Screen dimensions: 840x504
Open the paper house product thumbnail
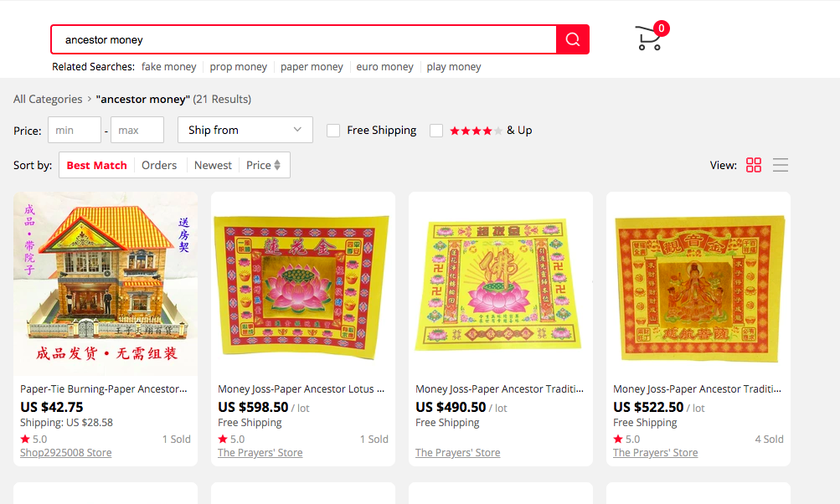[106, 284]
